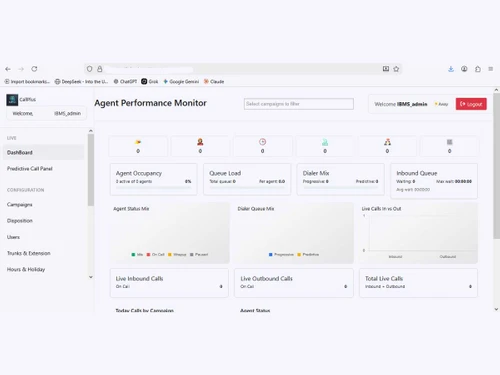Click the sidebar scrollbar thumb
Viewport: 500px width, 375px height.
pos(91,170)
